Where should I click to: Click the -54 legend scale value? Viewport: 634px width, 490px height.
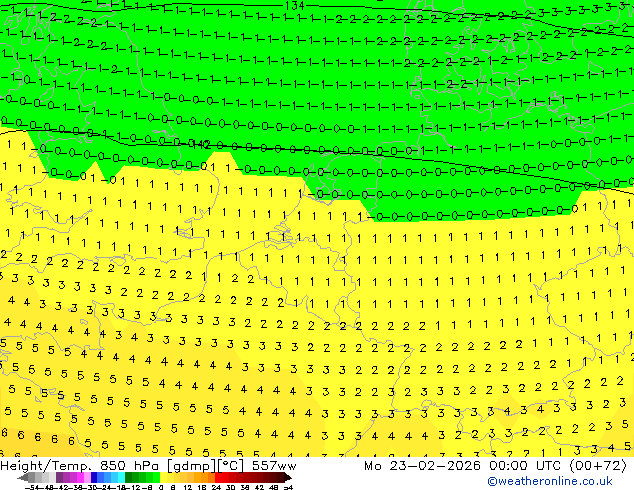[32, 488]
